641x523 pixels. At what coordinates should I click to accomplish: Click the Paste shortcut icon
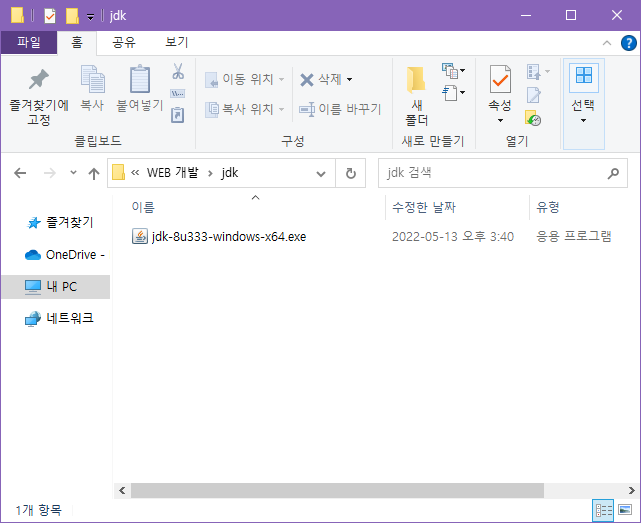click(x=178, y=115)
